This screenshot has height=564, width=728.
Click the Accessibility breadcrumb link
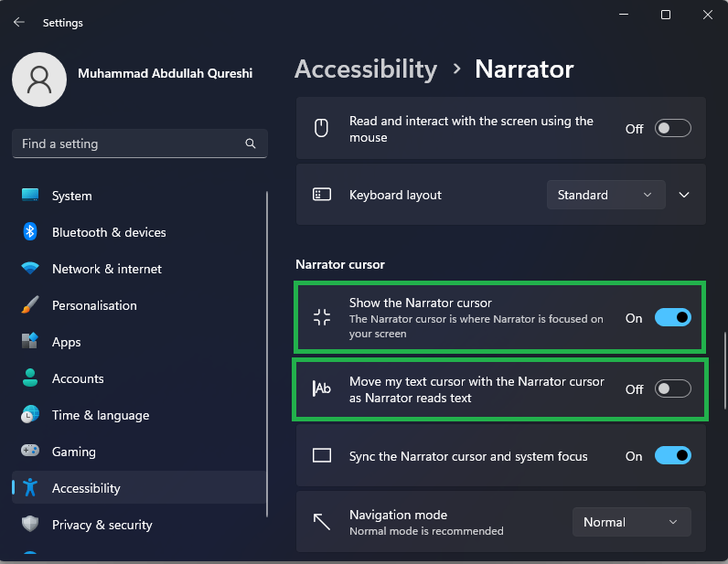pyautogui.click(x=366, y=69)
